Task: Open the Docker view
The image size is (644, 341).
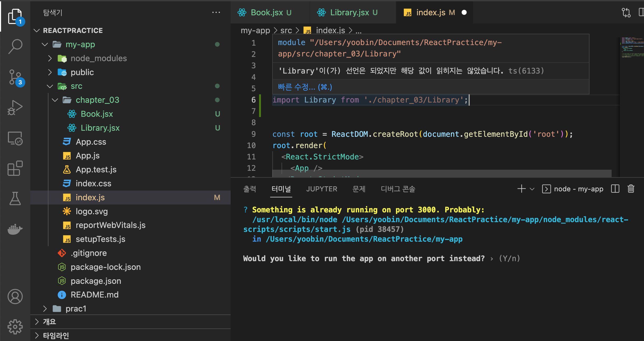Action: tap(15, 229)
